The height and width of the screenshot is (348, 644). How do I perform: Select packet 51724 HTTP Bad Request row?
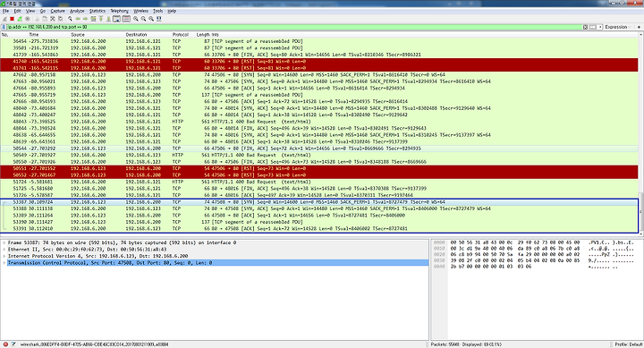pyautogui.click(x=319, y=182)
